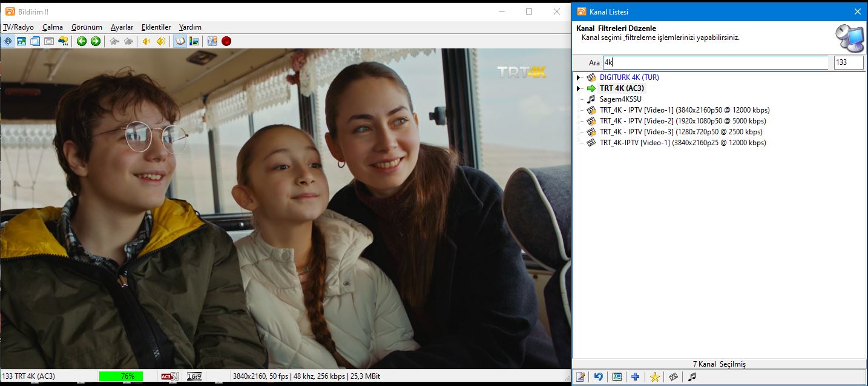This screenshot has width=868, height=386.
Task: Click the Kanal Listesi title bar app icon
Action: (x=581, y=11)
